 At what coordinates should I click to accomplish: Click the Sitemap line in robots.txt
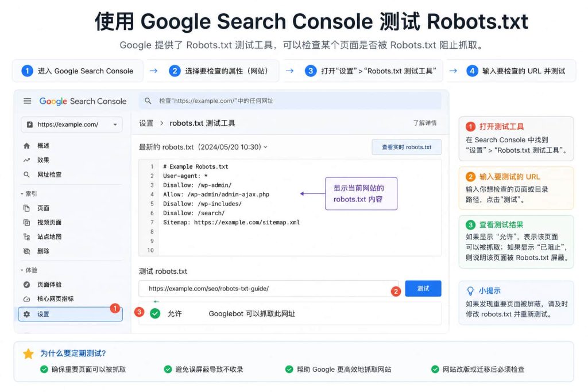[231, 223]
